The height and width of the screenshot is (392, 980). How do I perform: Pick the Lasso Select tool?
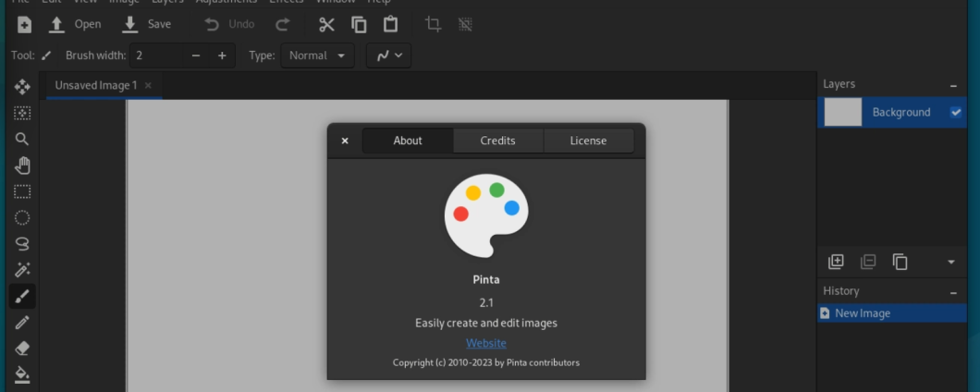point(22,244)
